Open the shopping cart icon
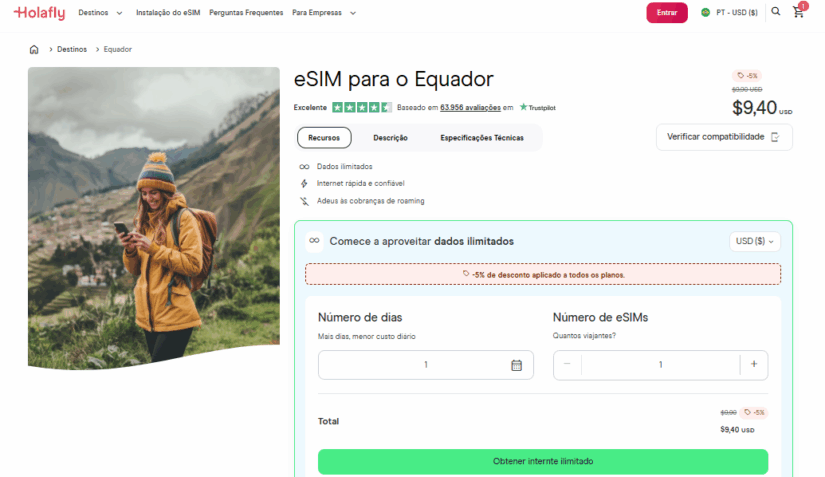This screenshot has width=825, height=477. tap(798, 12)
